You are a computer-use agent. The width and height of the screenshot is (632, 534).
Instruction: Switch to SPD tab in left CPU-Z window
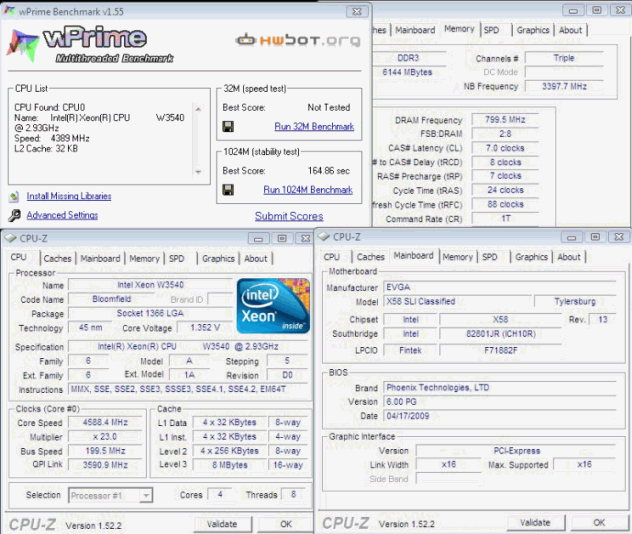tap(177, 259)
